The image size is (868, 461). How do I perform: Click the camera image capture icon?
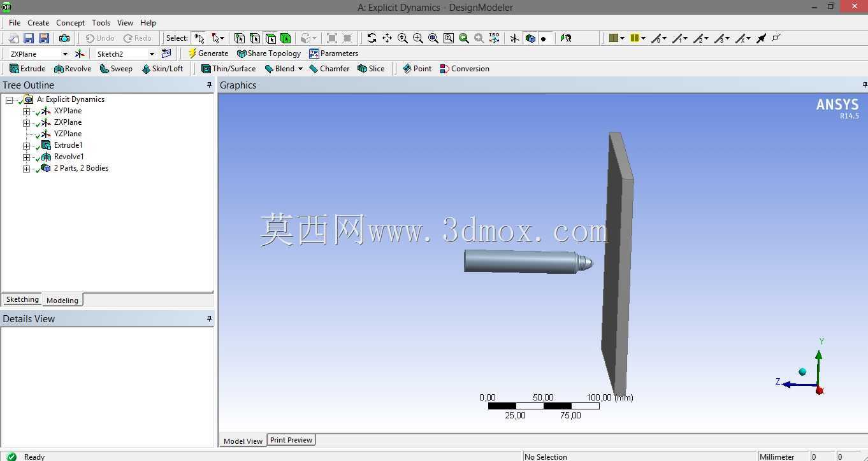[64, 38]
